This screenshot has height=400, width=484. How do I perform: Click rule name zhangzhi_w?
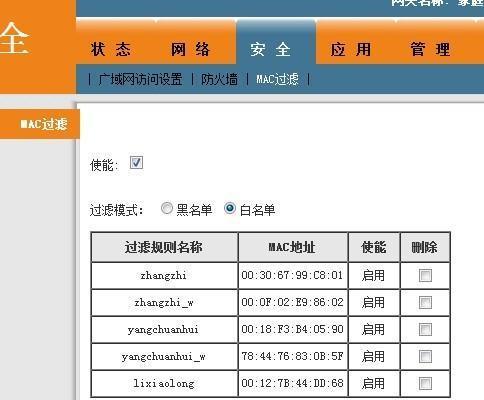[164, 303]
